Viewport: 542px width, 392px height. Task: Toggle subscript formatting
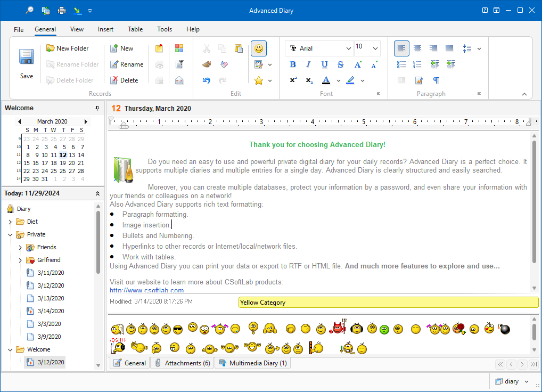tap(309, 80)
